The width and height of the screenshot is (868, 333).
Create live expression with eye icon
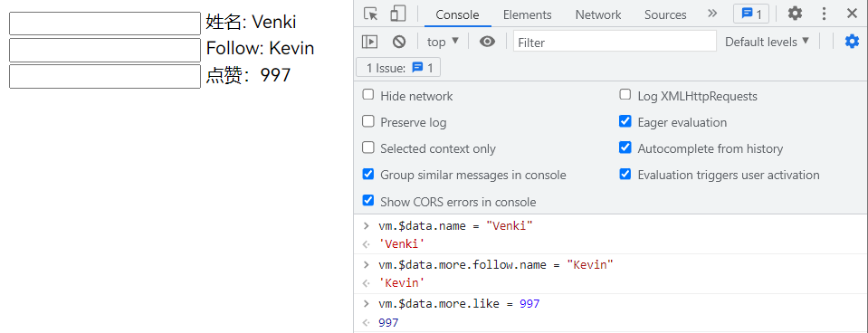(x=487, y=42)
